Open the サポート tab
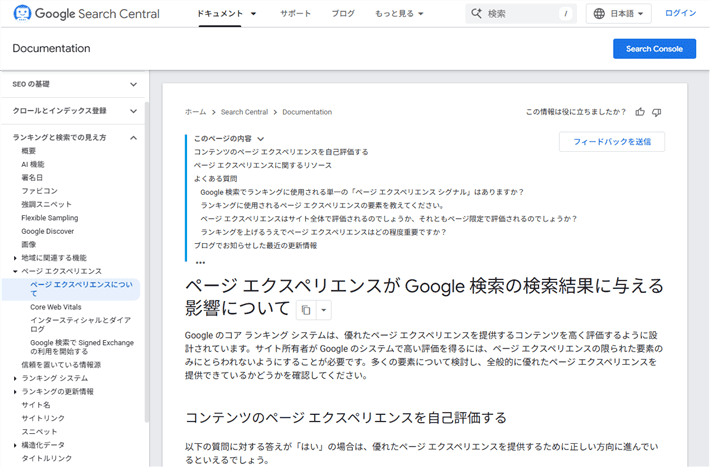The height and width of the screenshot is (467, 710). (295, 14)
